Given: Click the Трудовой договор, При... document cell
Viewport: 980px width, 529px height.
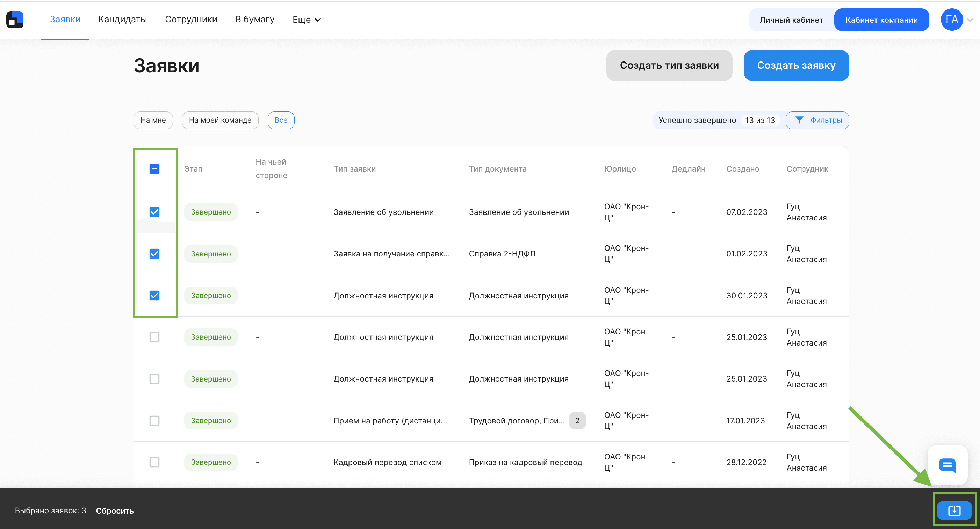Looking at the screenshot, I should coord(517,421).
